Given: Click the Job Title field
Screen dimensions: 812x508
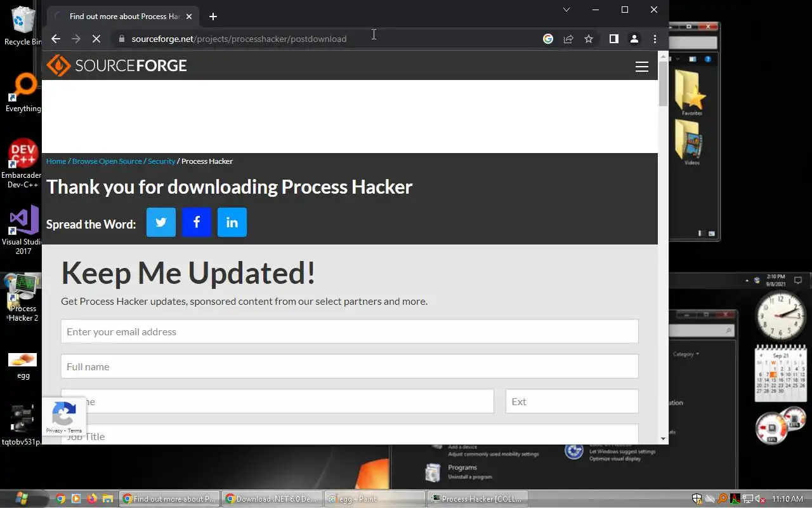Looking at the screenshot, I should click(350, 435).
